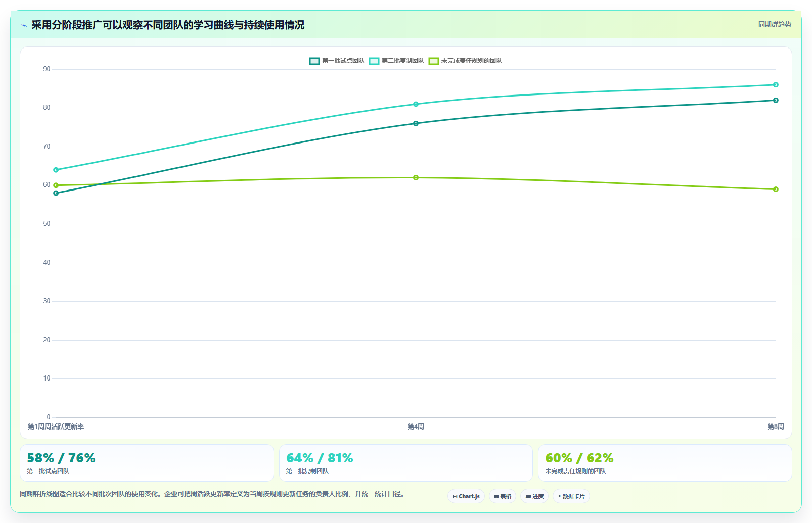Click the Chart.js chip
The image size is (812, 523).
pos(466,496)
